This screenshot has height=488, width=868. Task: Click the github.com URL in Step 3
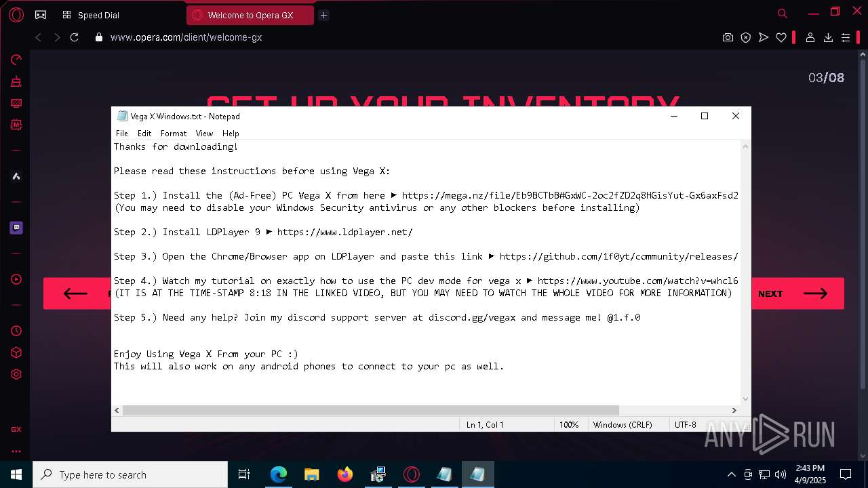pyautogui.click(x=618, y=256)
